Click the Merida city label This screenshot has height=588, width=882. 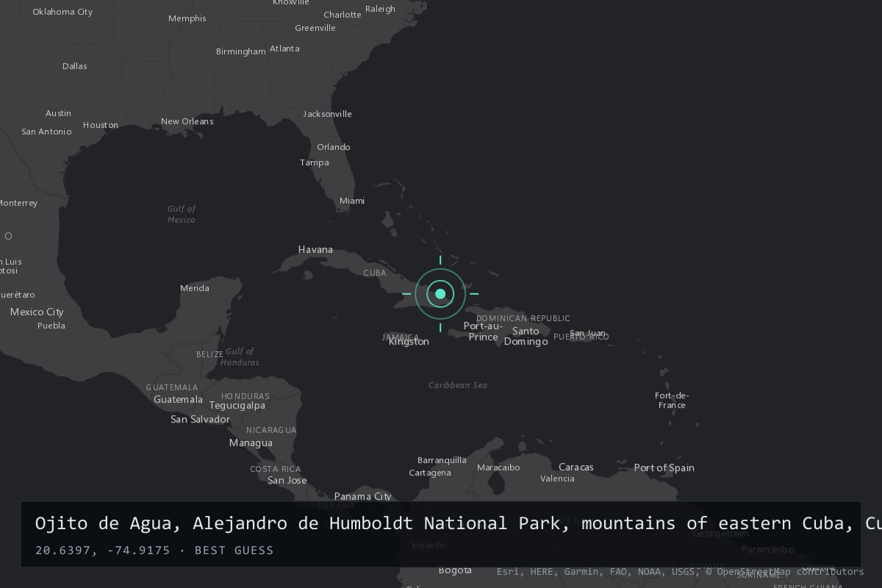pyautogui.click(x=195, y=288)
